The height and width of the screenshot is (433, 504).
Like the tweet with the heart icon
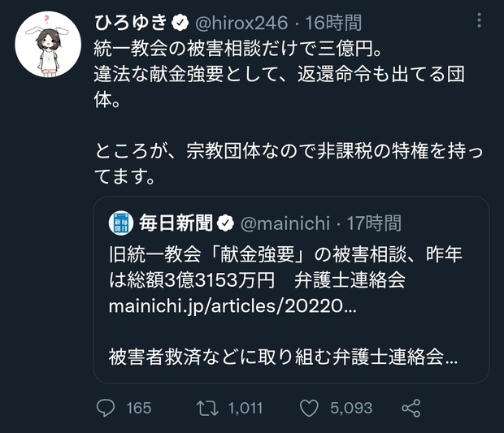point(309,408)
